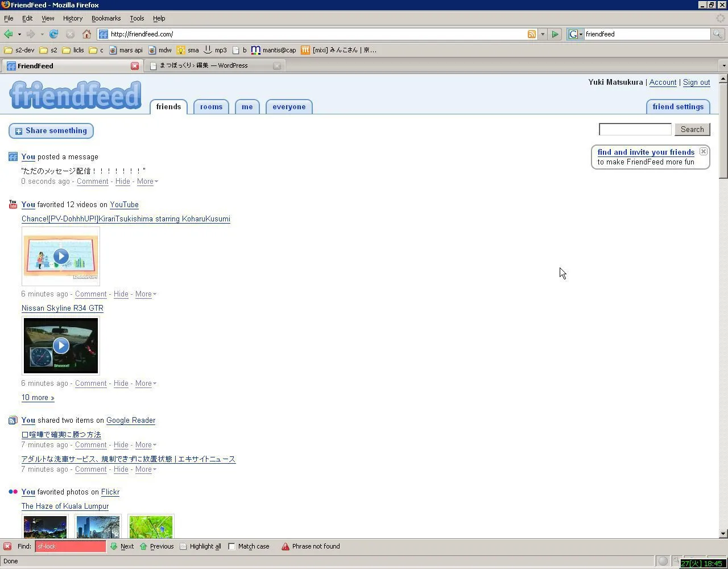
Task: Enable the Match case checkbox
Action: (x=232, y=546)
